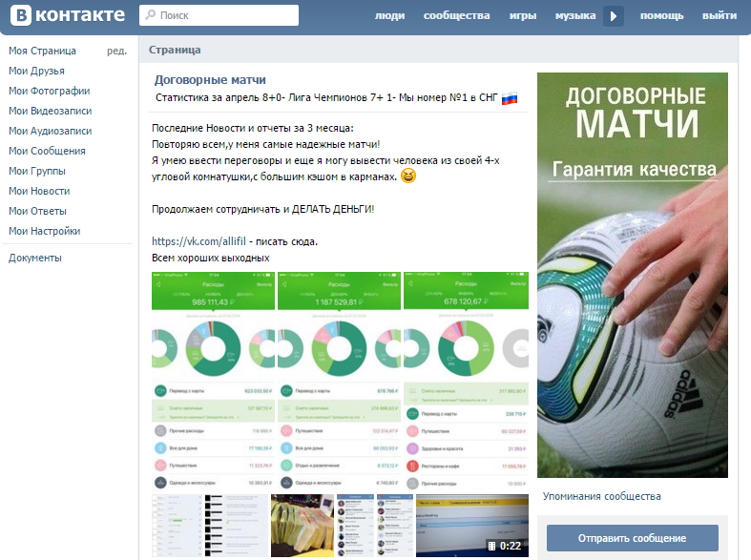The width and height of the screenshot is (751, 560).
Task: Open Документы in sidebar
Action: click(35, 258)
